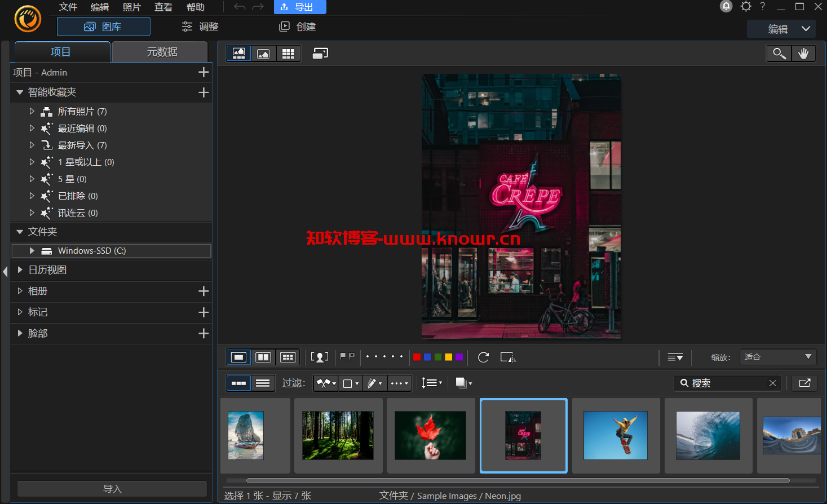Add new project with plus icon
827x504 pixels.
coord(204,72)
